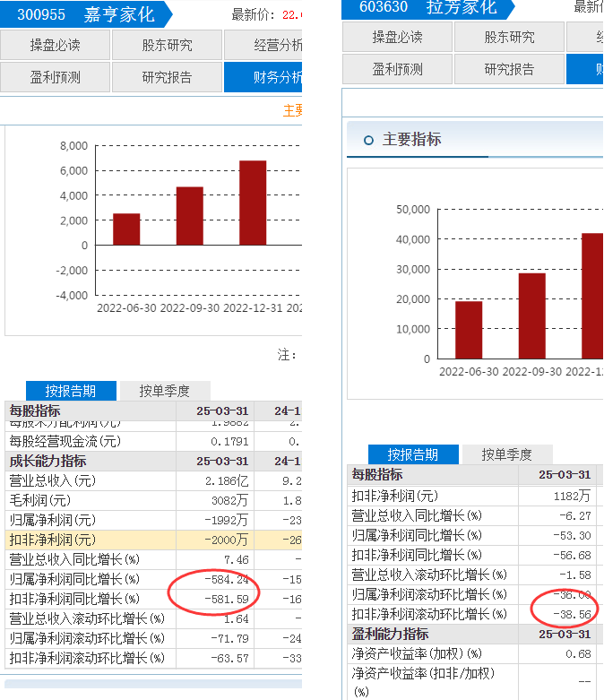
Task: Select 毛利润(元) row label
Action: point(40,500)
